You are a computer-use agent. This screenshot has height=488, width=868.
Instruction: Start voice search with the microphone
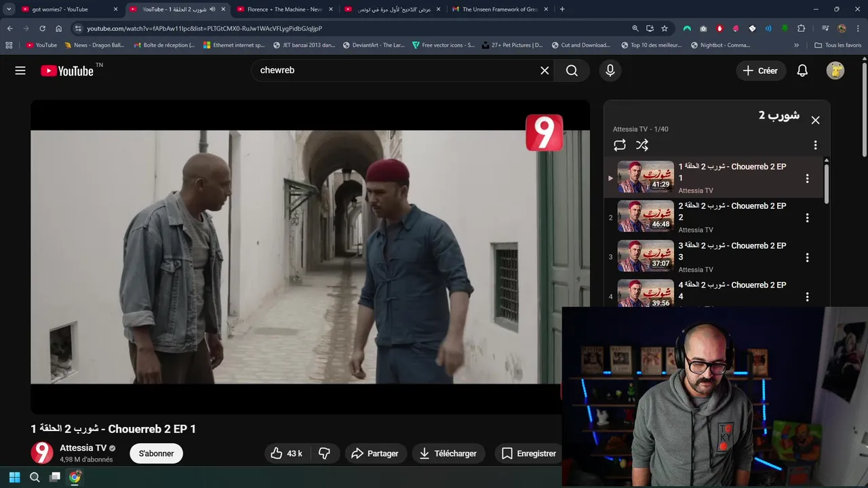coord(610,70)
